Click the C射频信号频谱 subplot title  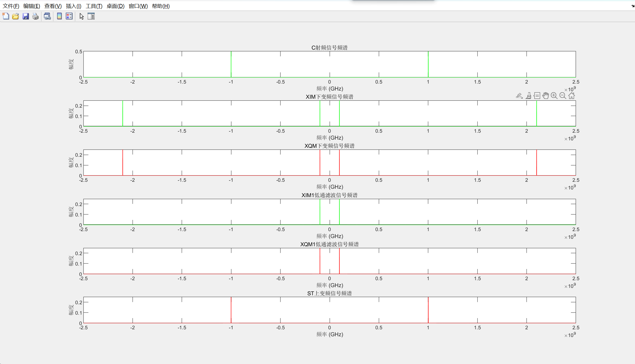click(x=329, y=48)
